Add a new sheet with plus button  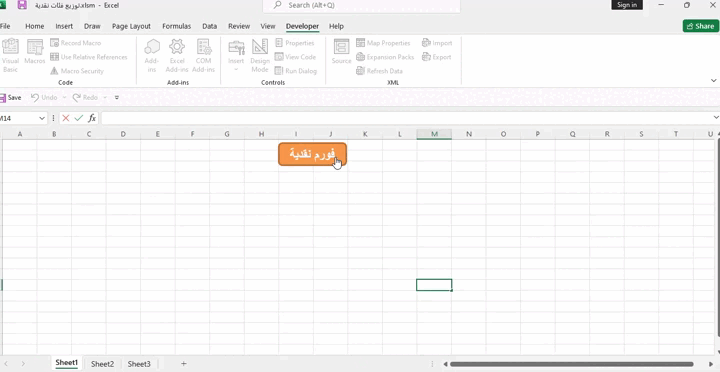[x=184, y=364]
